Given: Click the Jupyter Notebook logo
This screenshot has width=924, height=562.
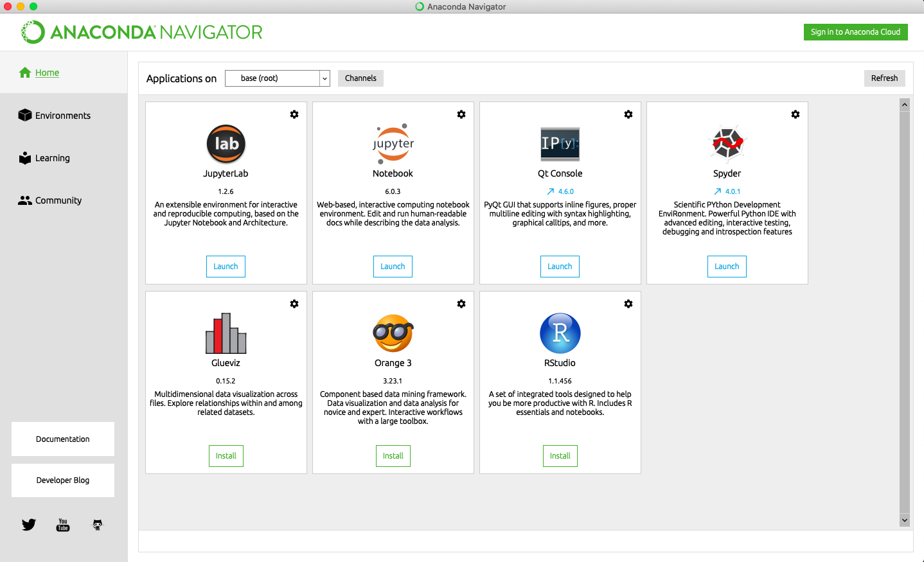Looking at the screenshot, I should (x=393, y=144).
